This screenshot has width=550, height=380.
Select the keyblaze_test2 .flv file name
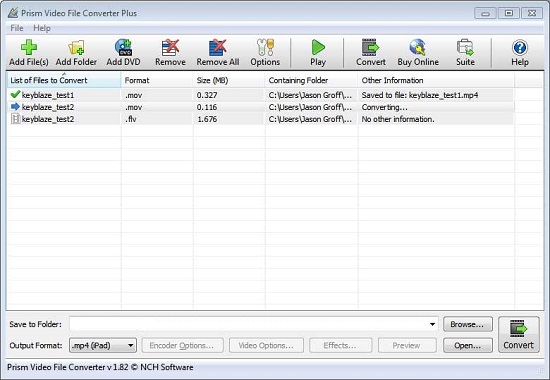point(48,119)
